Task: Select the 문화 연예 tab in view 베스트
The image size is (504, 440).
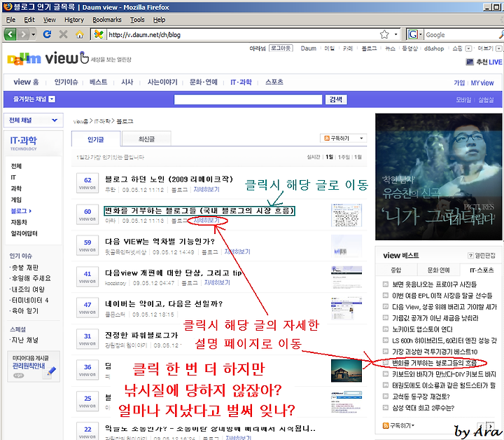Action: tap(438, 270)
